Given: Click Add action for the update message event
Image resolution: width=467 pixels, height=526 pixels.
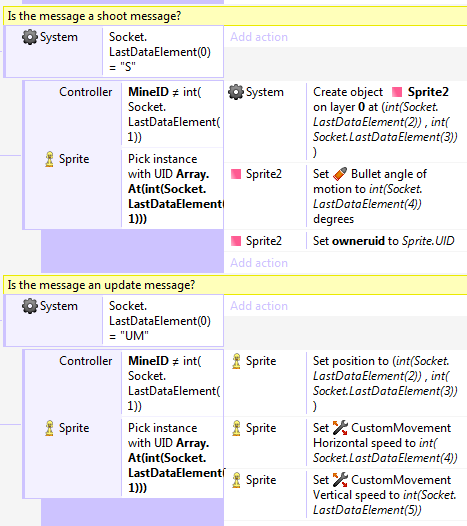Looking at the screenshot, I should (x=259, y=306).
